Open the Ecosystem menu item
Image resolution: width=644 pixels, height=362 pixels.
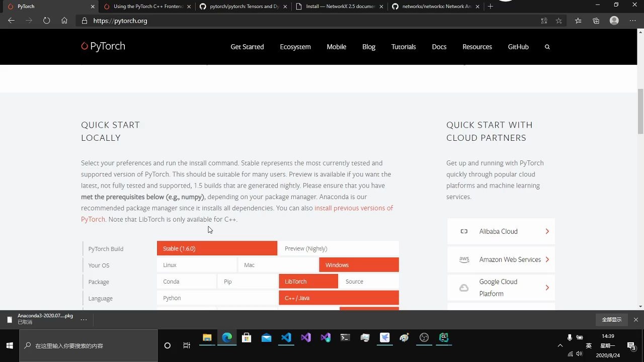pos(295,47)
